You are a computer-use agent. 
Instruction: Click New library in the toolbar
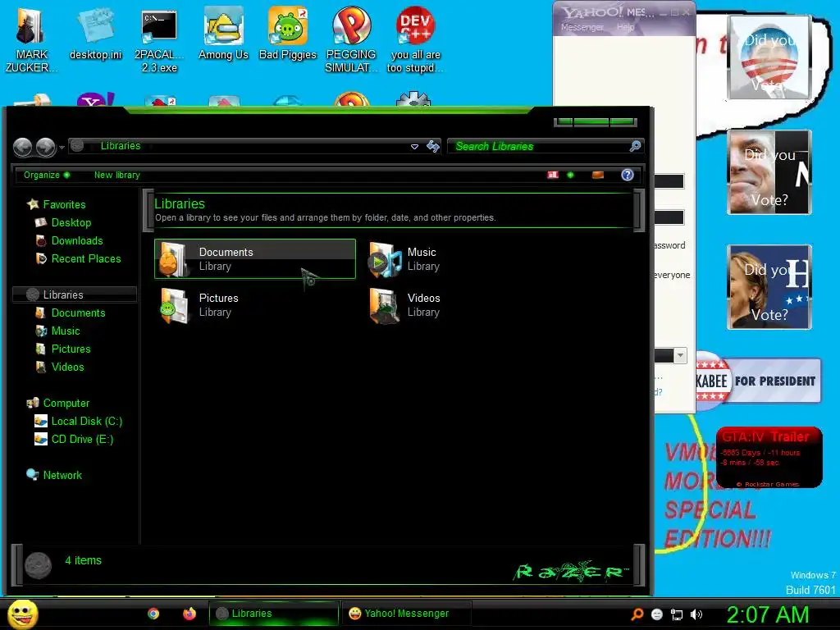tap(116, 175)
